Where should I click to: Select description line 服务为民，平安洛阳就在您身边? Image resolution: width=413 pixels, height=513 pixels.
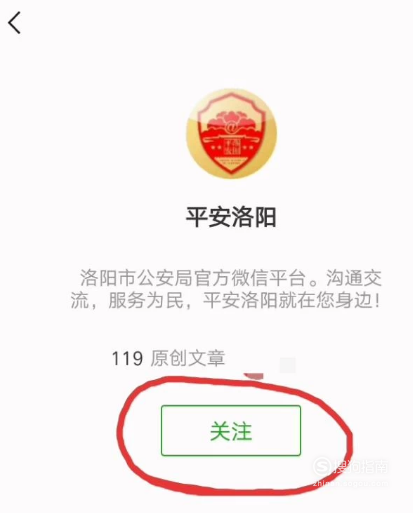244,301
